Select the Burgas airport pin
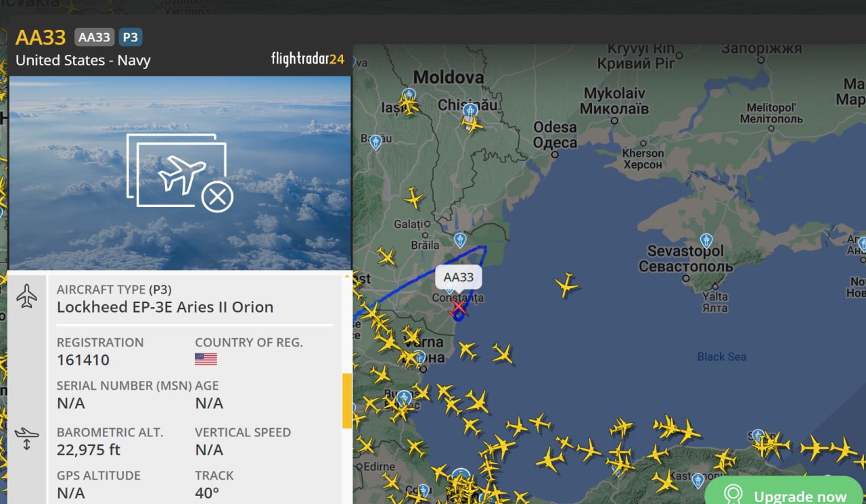The image size is (866, 504). [x=404, y=398]
